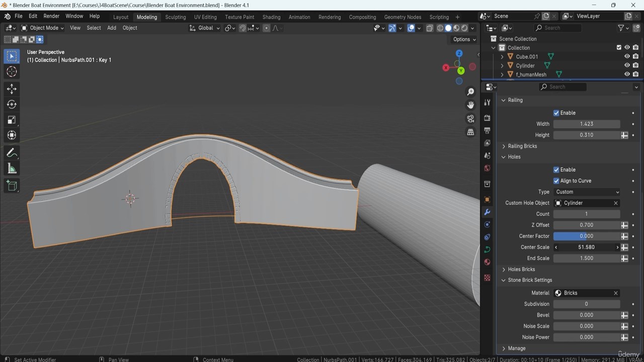Open the Material properties tab
The height and width of the screenshot is (362, 644).
point(487,262)
